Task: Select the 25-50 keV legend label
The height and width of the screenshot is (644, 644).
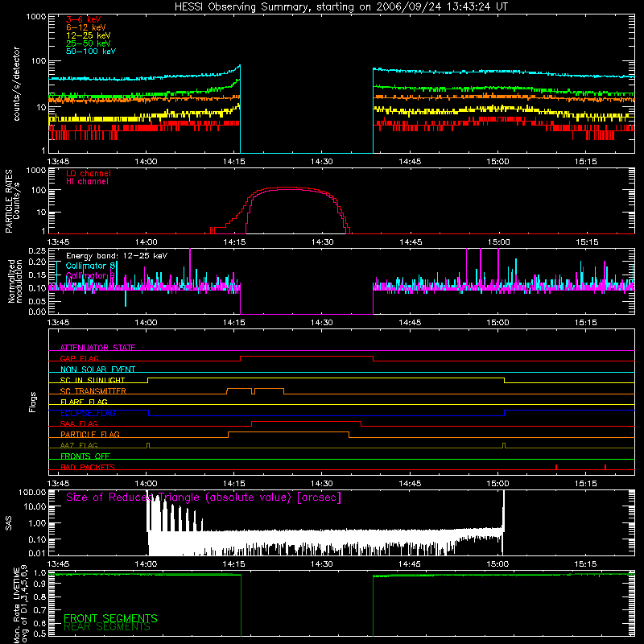Action: click(89, 43)
